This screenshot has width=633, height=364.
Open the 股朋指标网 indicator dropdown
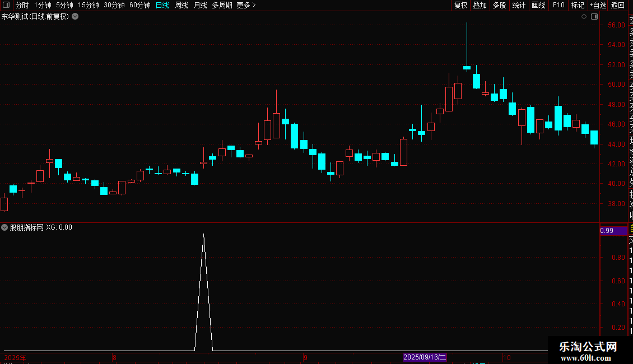4,227
